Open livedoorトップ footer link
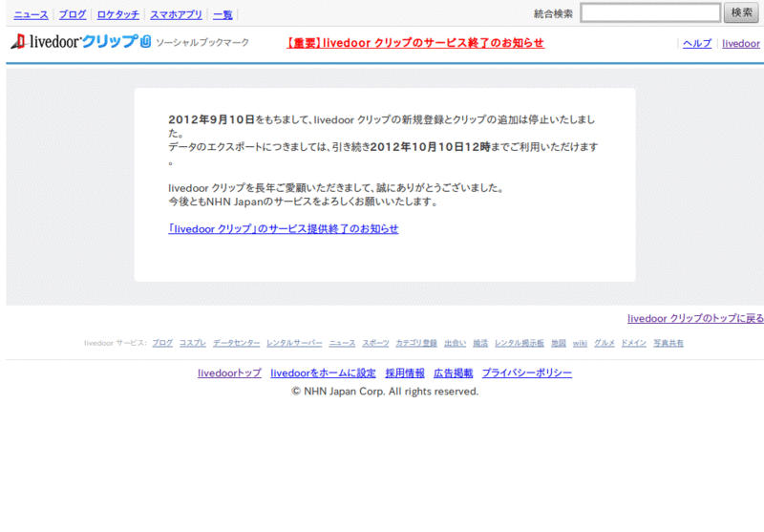 point(229,373)
